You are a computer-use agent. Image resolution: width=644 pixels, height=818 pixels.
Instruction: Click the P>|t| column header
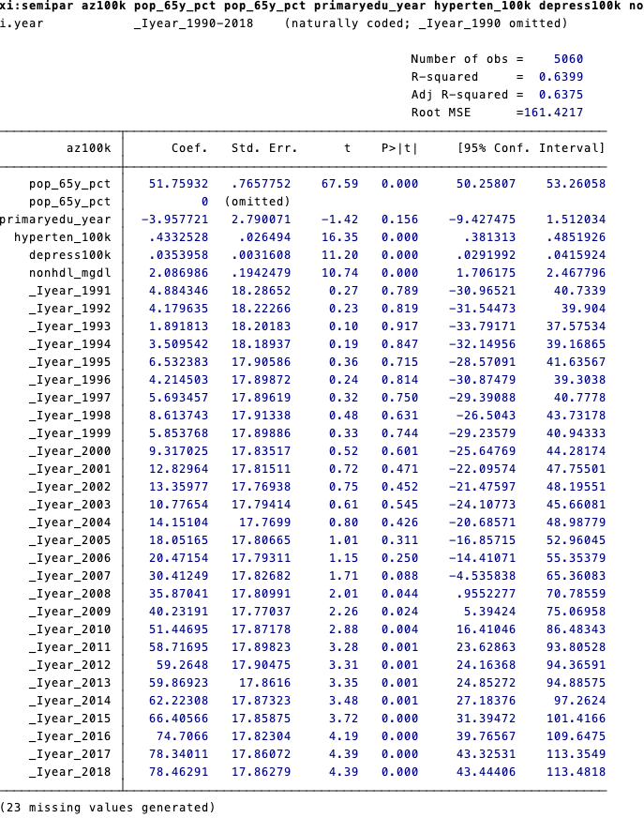coord(400,148)
